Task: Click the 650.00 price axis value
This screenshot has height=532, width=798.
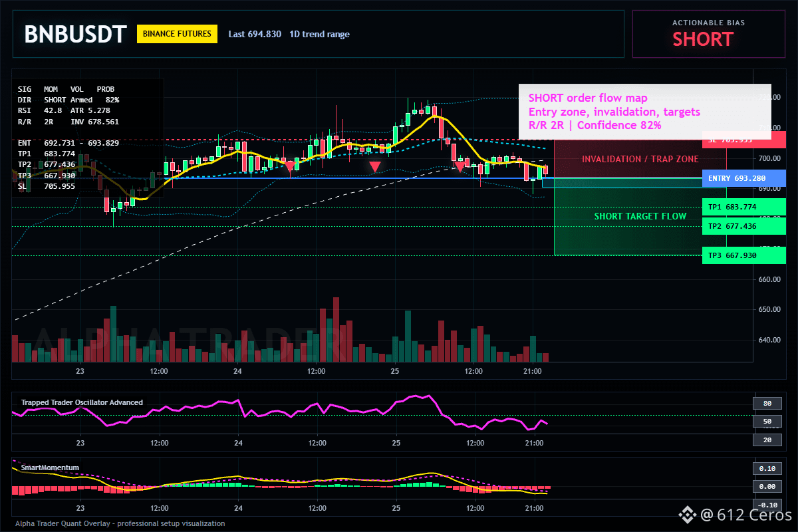Action: click(769, 310)
